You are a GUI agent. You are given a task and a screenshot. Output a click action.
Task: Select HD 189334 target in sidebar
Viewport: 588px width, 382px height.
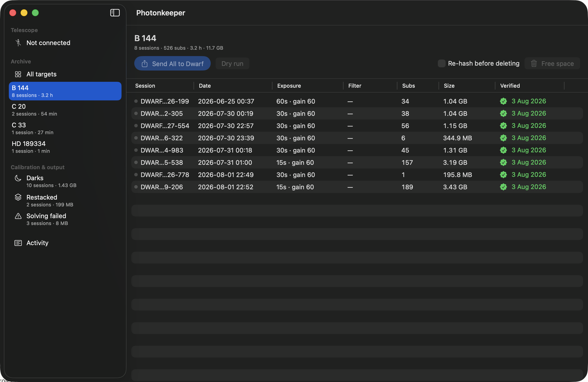click(x=65, y=147)
